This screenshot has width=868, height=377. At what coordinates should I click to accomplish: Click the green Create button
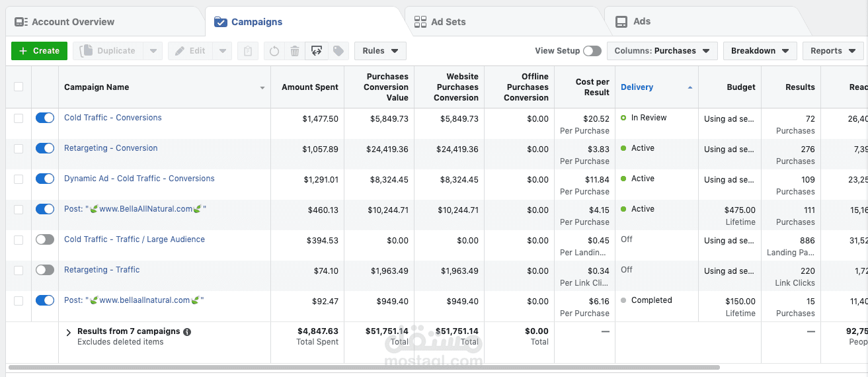point(39,51)
